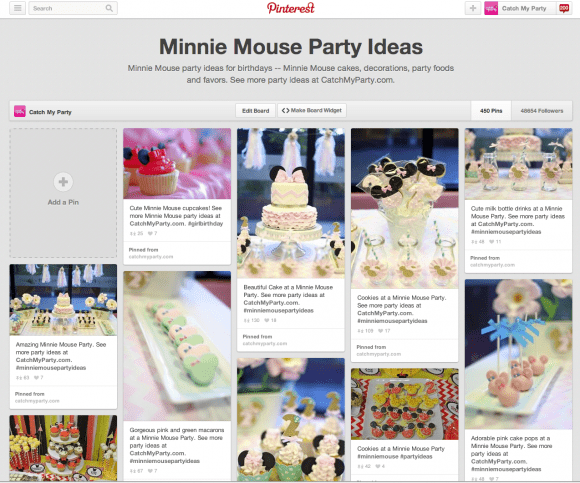Click Make Board Widget button

click(312, 111)
